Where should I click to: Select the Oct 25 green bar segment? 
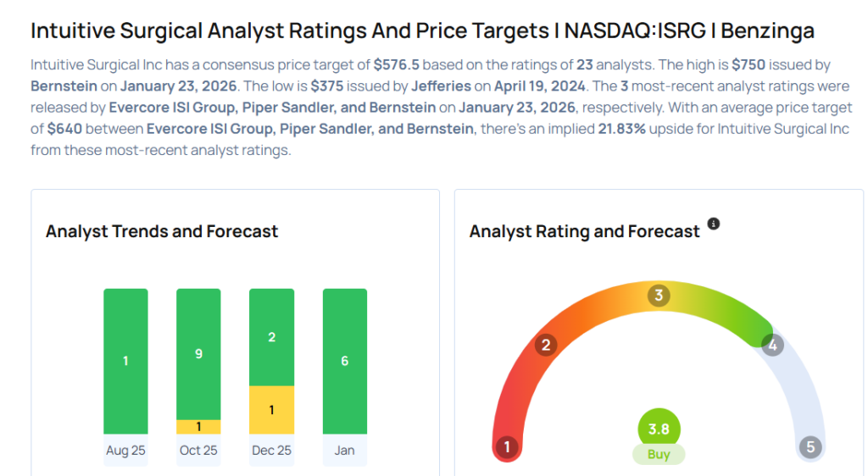tap(198, 354)
